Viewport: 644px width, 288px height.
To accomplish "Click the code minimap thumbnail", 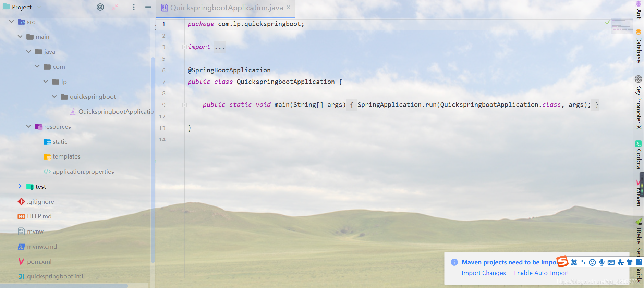I will [622, 26].
